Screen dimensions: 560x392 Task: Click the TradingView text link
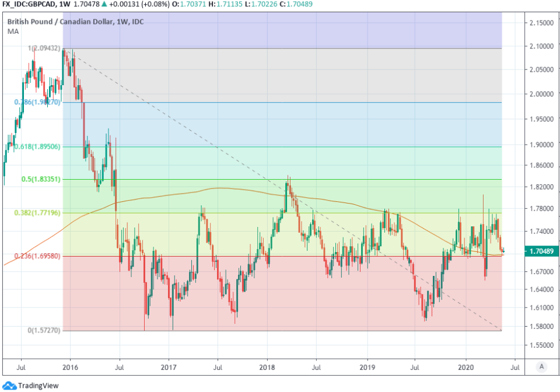(x=38, y=386)
